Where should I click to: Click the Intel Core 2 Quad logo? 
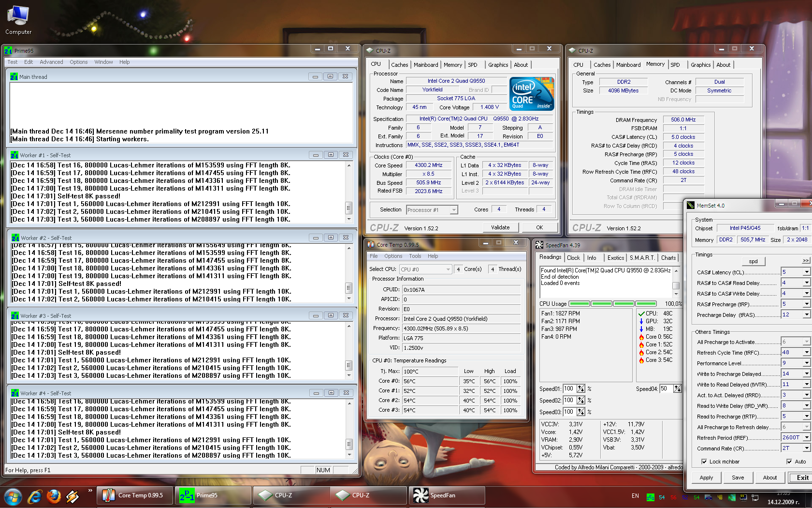coord(532,94)
